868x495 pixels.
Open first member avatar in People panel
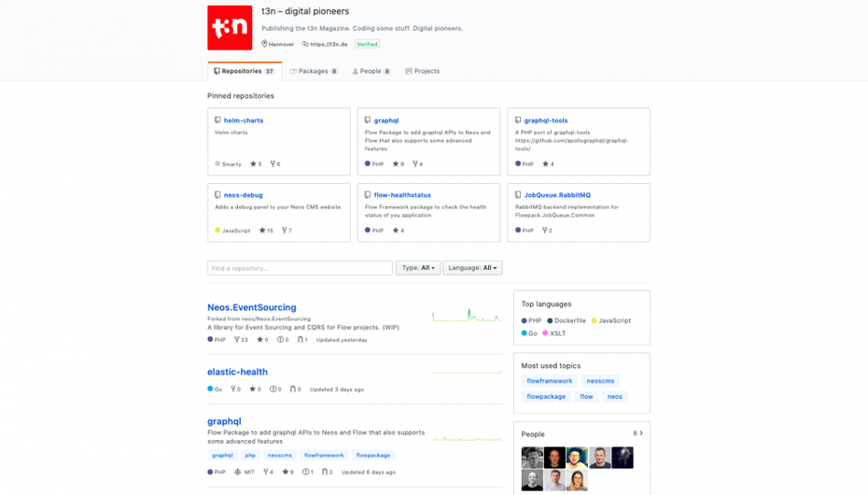coord(532,458)
